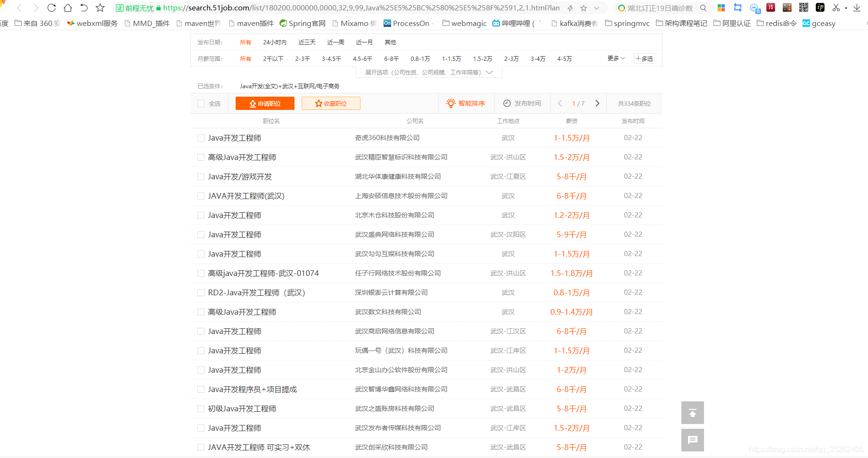
Task: Open company 北京金山办公软件股份有限公司
Action: click(x=401, y=370)
